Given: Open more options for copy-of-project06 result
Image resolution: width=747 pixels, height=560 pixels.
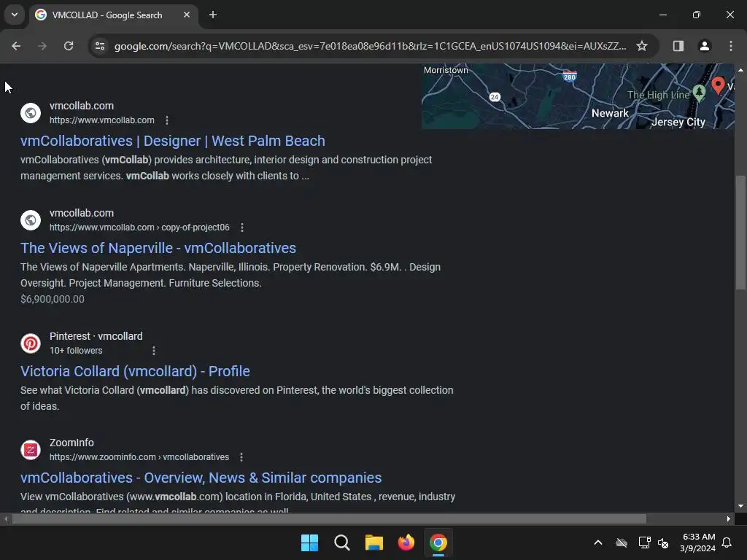Looking at the screenshot, I should click(242, 227).
